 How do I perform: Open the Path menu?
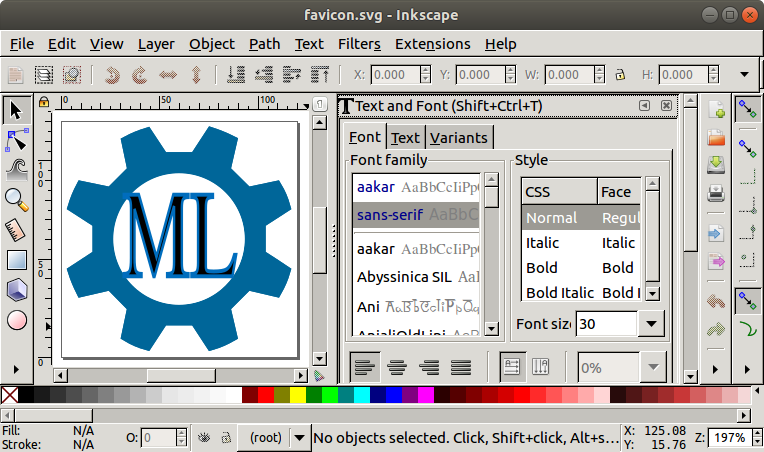tap(265, 44)
